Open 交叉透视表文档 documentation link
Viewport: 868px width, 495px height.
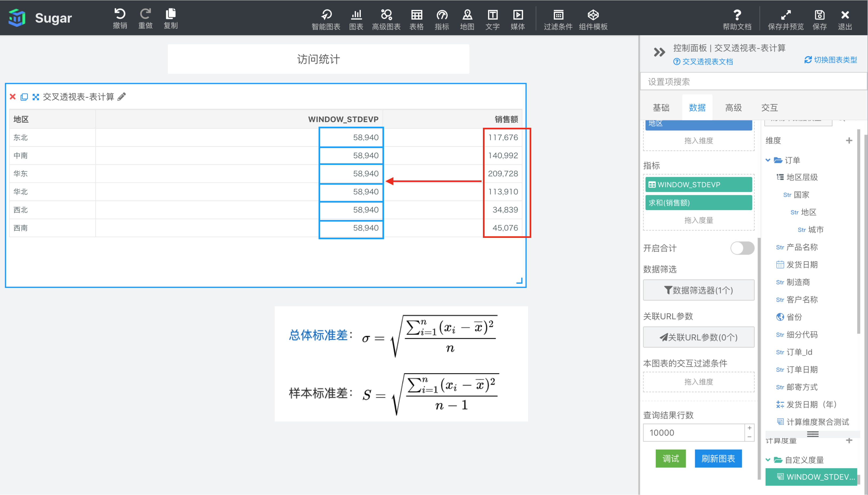(703, 61)
